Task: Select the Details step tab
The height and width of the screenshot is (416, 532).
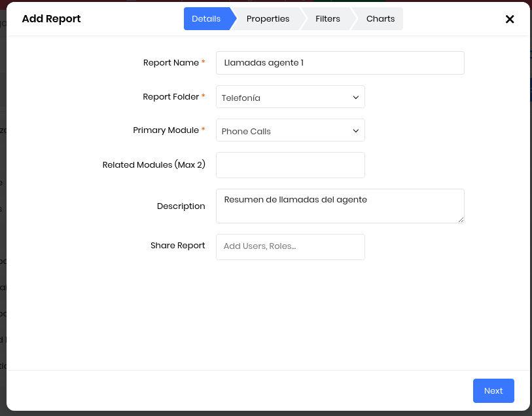Action: click(206, 19)
